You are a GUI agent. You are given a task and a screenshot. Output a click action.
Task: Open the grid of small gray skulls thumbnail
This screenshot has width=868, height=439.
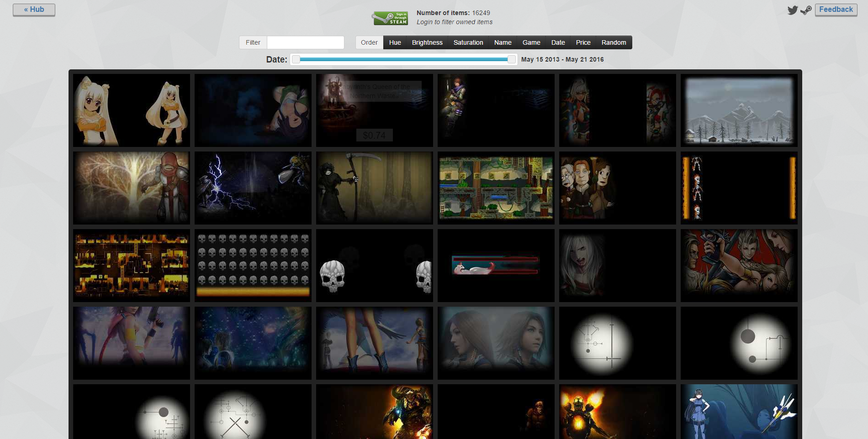pos(253,266)
